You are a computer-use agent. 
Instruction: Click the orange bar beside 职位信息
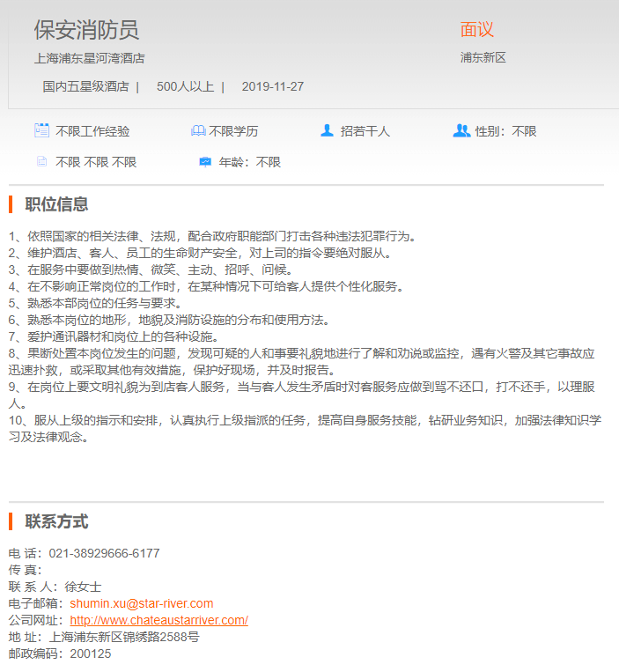click(11, 204)
